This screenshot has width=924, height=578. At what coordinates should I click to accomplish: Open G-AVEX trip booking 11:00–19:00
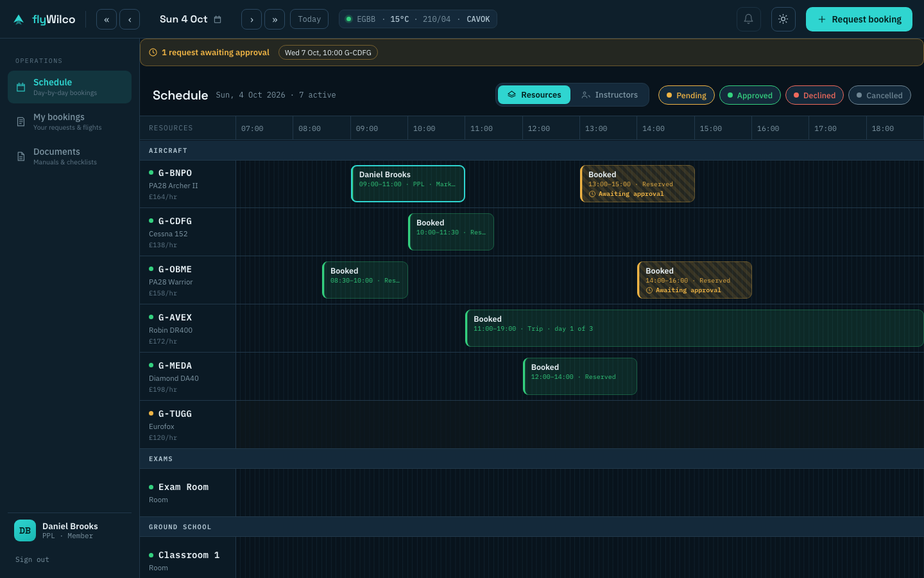(x=694, y=328)
